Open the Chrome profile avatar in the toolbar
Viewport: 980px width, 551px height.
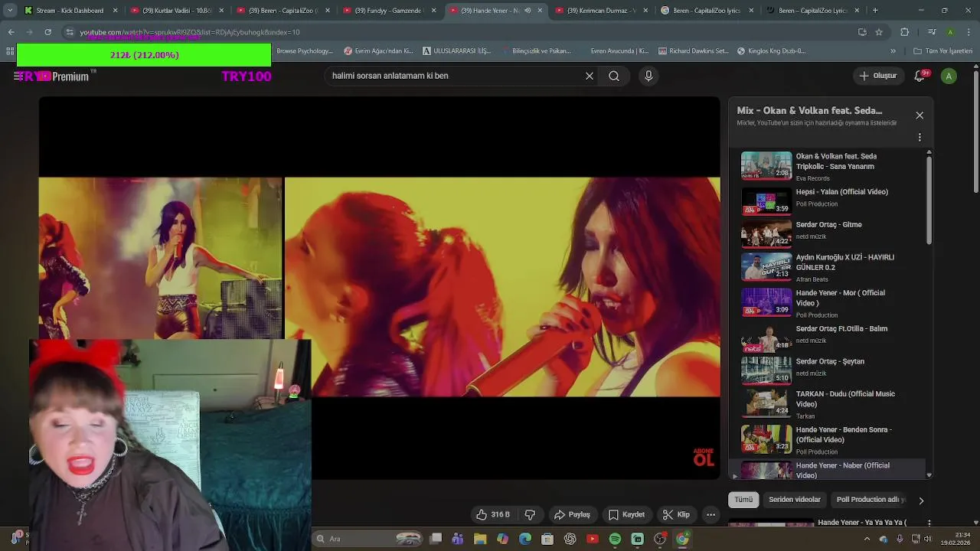(x=950, y=32)
